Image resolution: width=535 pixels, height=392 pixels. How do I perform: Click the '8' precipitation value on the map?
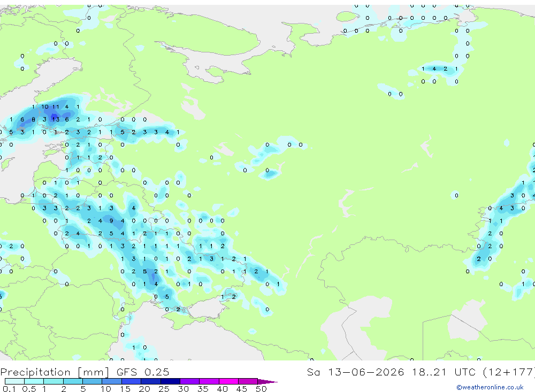[33, 119]
